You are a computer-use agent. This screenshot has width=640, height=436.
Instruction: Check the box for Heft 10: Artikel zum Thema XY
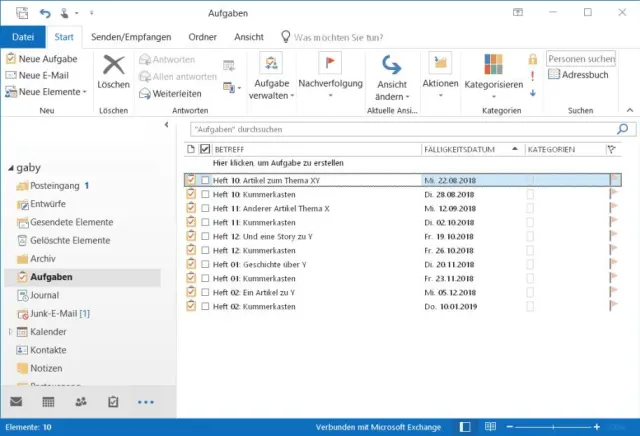(205, 180)
